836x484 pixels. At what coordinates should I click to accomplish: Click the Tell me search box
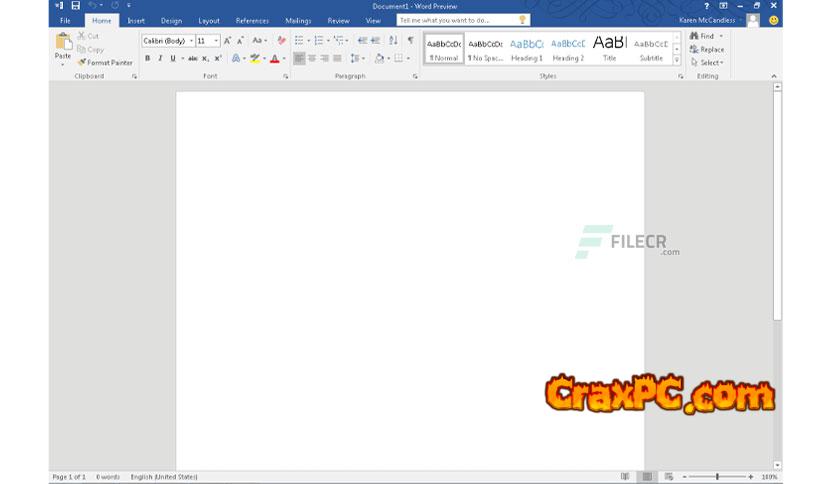pyautogui.click(x=463, y=20)
